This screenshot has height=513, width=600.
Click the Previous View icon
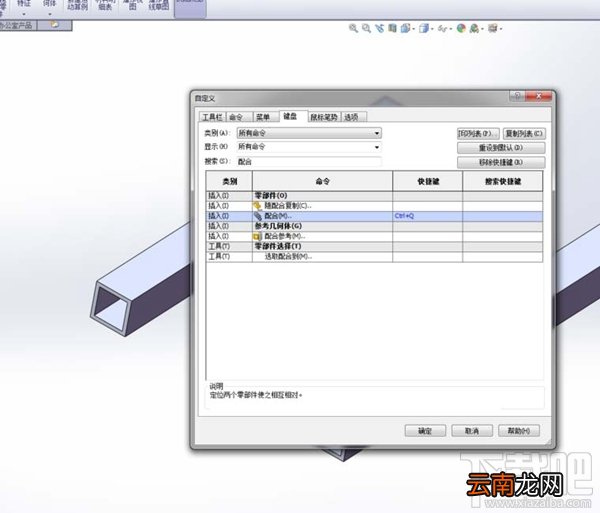click(x=379, y=28)
